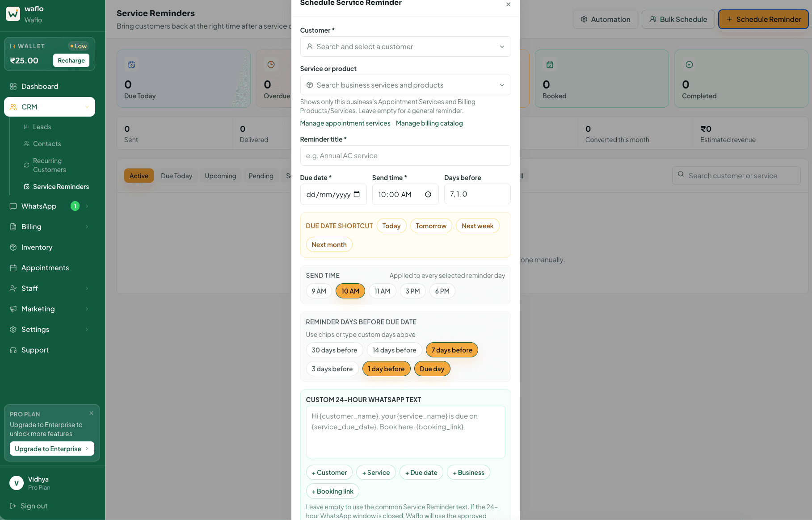Select the Active reminders tab

pyautogui.click(x=139, y=176)
